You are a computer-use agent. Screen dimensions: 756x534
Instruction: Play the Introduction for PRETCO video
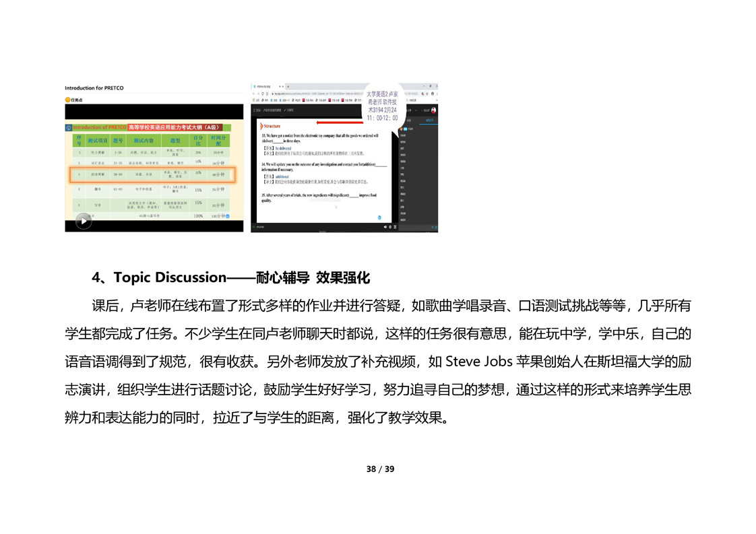coord(84,222)
